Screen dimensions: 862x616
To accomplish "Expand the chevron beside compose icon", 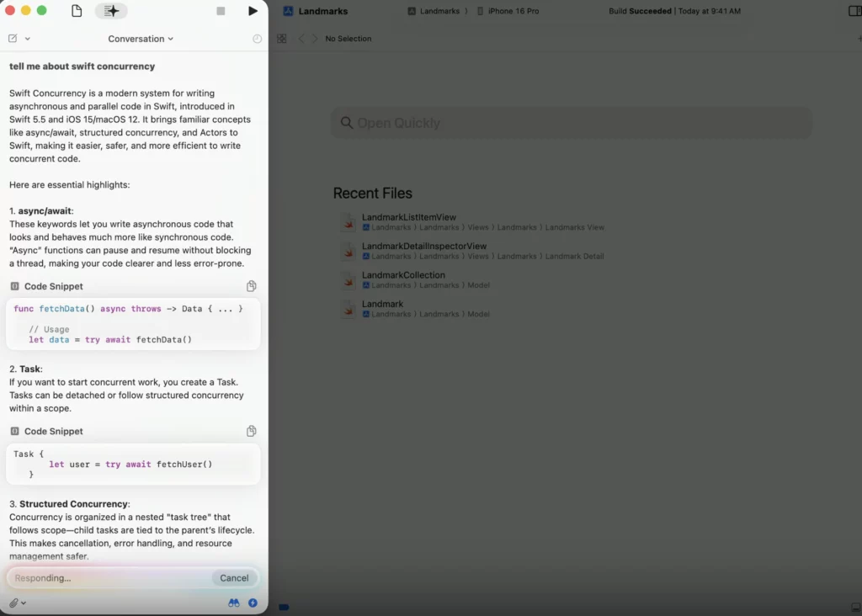I will (28, 39).
